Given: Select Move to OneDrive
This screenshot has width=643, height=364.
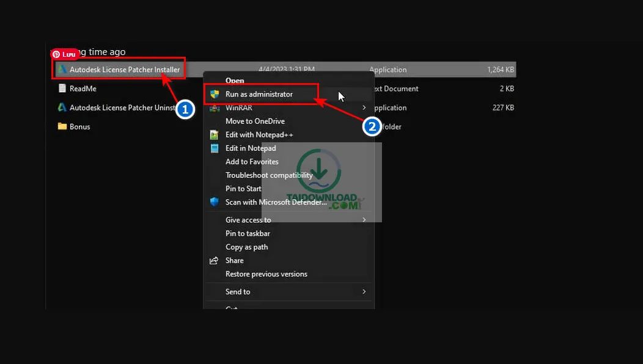Looking at the screenshot, I should pos(255,122).
